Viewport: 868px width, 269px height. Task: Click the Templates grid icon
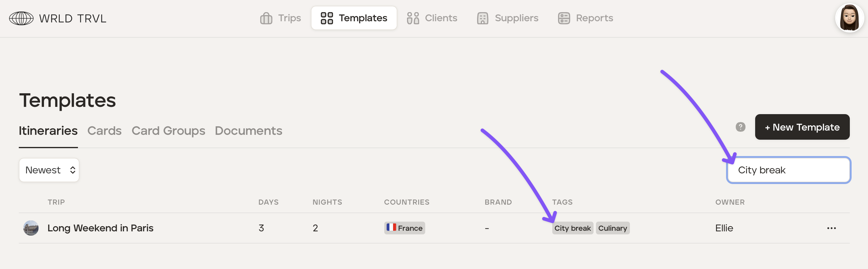coord(327,18)
